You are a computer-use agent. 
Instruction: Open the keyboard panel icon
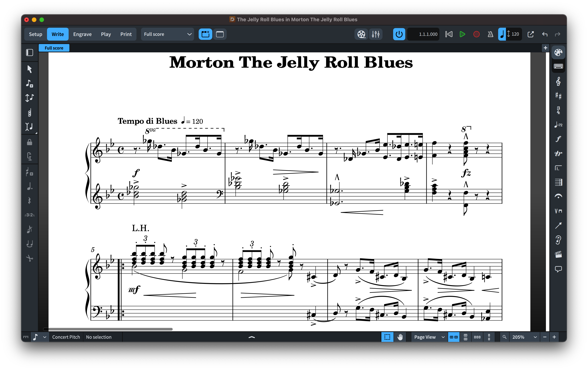[558, 66]
